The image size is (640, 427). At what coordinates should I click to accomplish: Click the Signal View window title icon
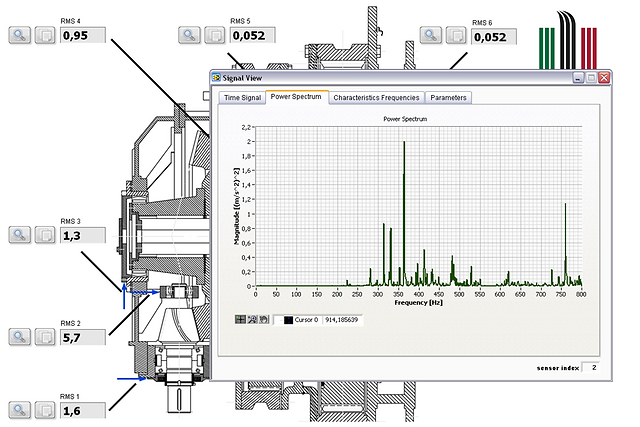216,77
